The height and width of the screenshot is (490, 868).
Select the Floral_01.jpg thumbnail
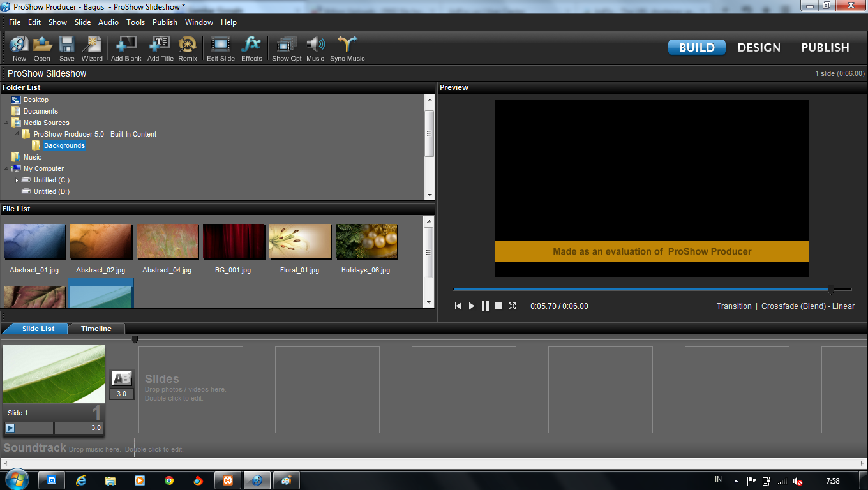[300, 242]
